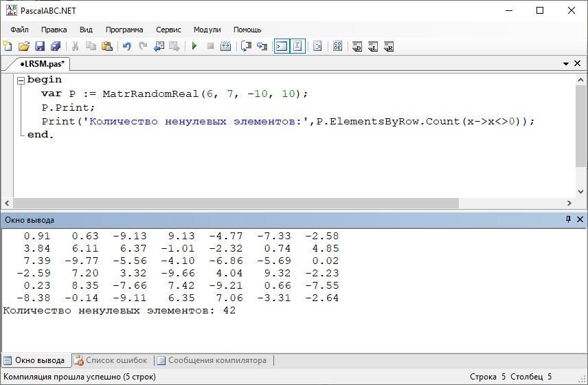Close the Окно вывода panel
This screenshot has width=588, height=385.
580,219
